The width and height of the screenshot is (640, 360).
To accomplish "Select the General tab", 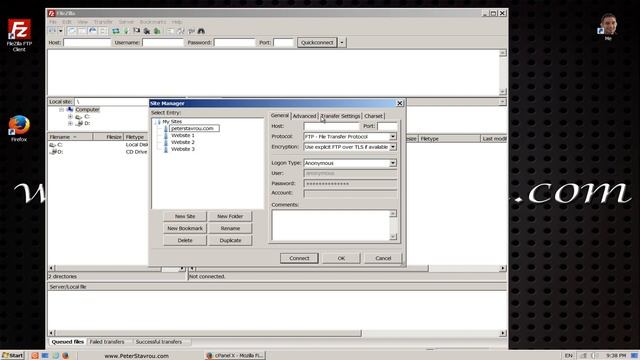I will [280, 116].
